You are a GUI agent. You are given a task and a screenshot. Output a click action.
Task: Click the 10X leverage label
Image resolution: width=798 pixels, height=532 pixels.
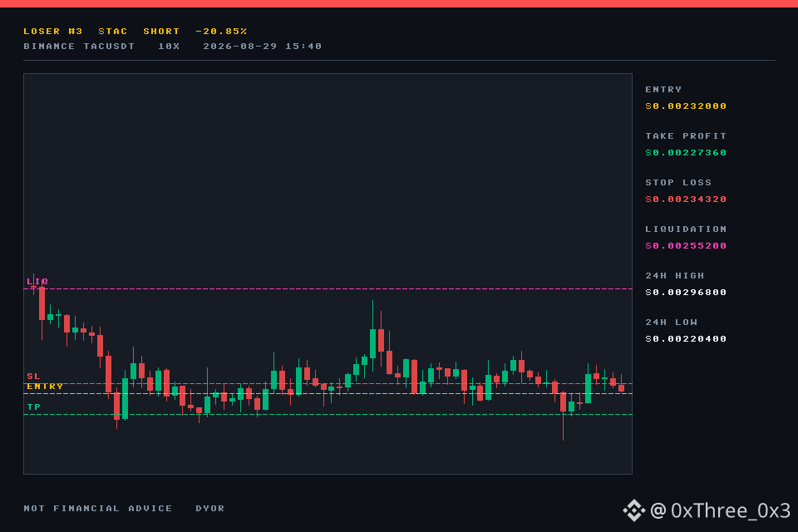(x=169, y=47)
